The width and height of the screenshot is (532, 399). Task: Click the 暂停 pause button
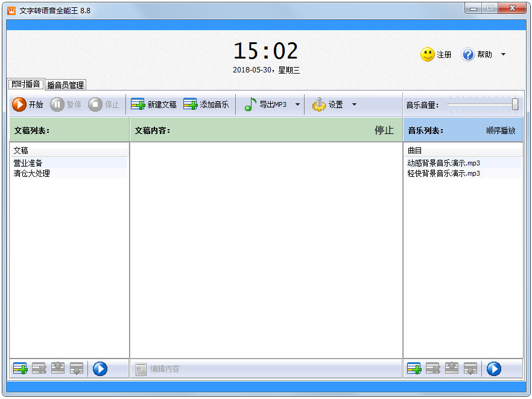click(66, 104)
